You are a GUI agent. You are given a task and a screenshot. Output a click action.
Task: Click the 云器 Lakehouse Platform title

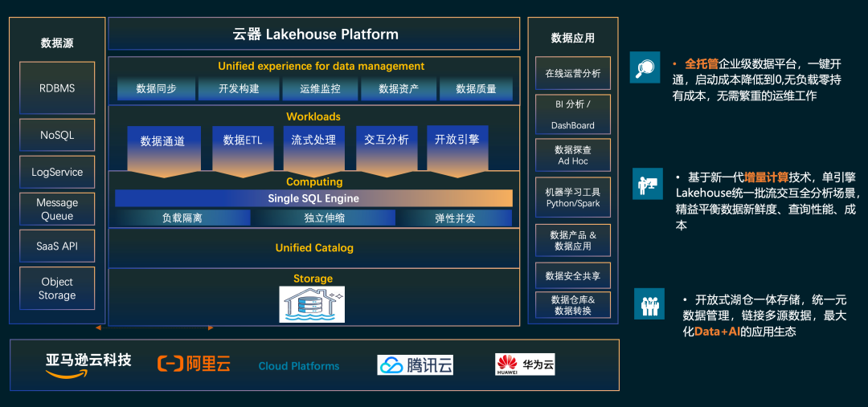(316, 35)
